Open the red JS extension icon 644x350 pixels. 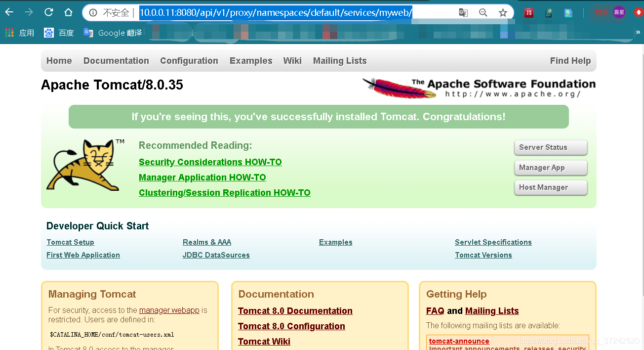529,13
